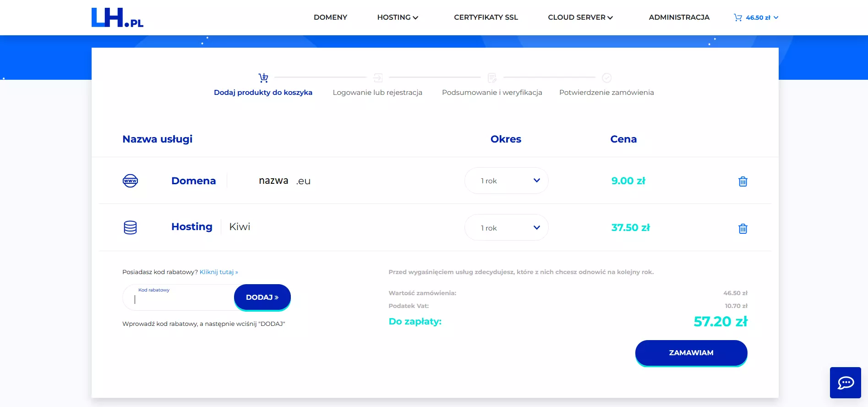
Task: Open the Hosting menu dropdown
Action: pyautogui.click(x=398, y=17)
